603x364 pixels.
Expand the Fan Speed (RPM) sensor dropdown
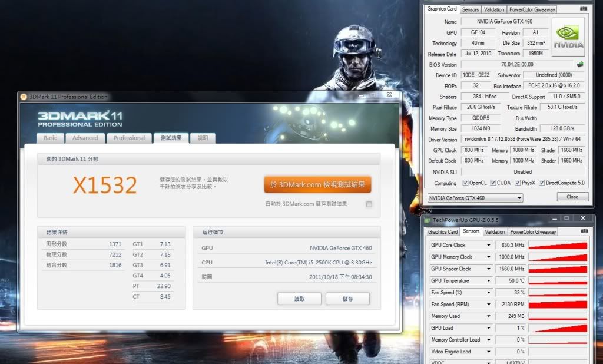[x=489, y=305]
